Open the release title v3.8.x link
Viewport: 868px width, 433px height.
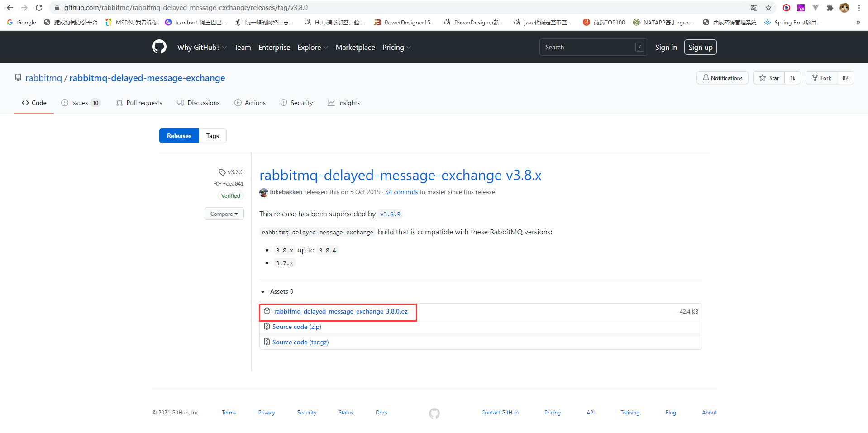(401, 175)
